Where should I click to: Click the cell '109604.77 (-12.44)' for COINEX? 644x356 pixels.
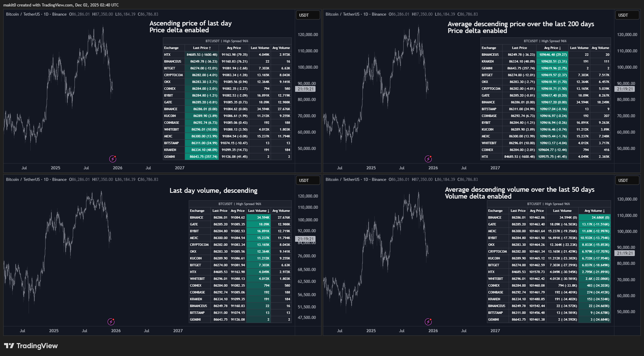click(x=552, y=150)
